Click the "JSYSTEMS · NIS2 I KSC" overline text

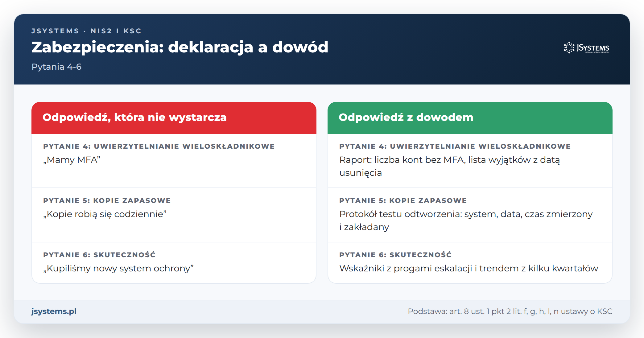click(x=86, y=31)
